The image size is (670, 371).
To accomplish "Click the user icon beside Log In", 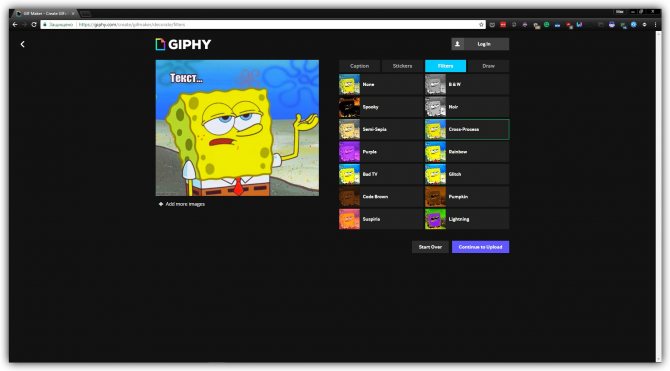I will click(x=457, y=44).
